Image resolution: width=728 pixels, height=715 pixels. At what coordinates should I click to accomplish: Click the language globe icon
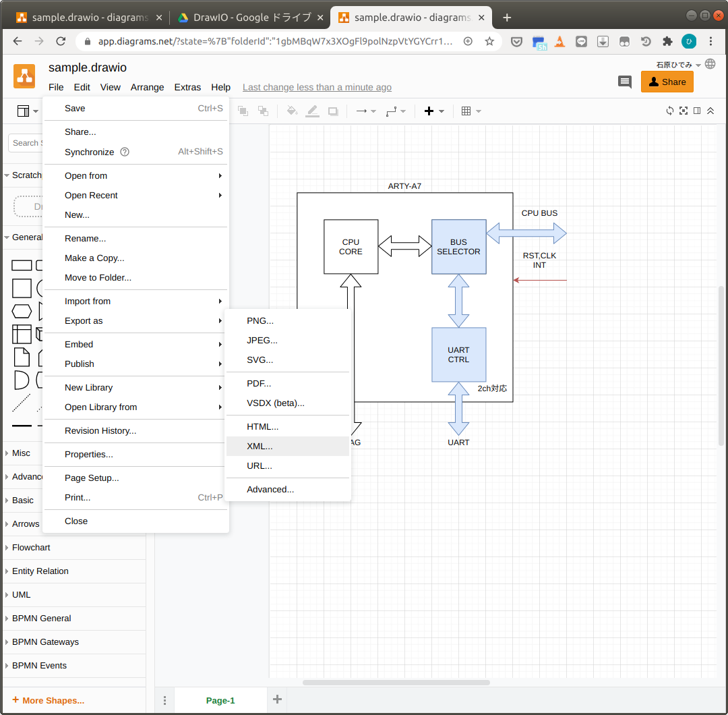[x=710, y=64]
